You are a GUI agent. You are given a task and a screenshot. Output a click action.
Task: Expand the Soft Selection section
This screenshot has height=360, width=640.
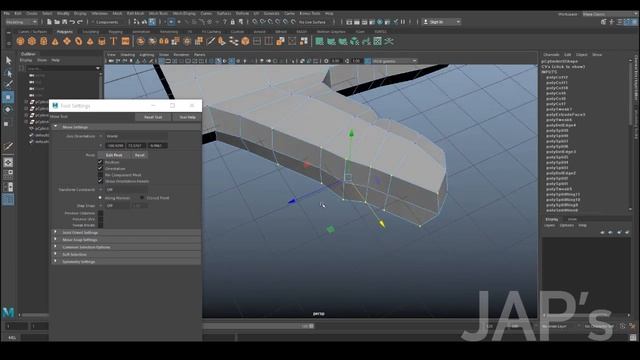[x=126, y=254]
